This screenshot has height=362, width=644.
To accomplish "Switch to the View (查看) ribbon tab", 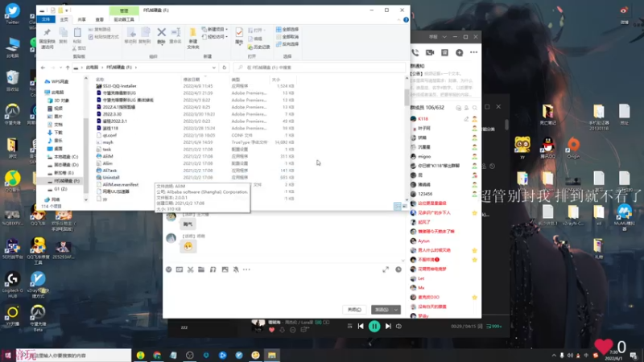I will pos(100,19).
